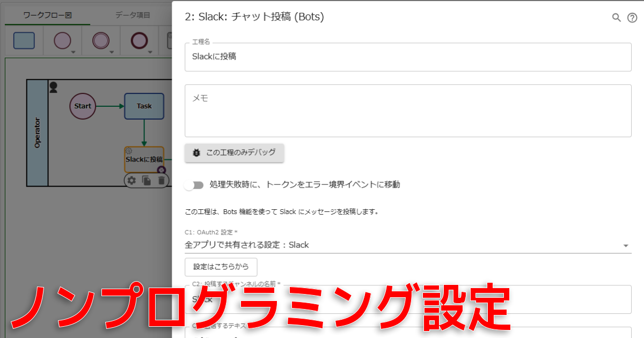Open C1 OAuth2 設定 dropdown

[x=408, y=245]
